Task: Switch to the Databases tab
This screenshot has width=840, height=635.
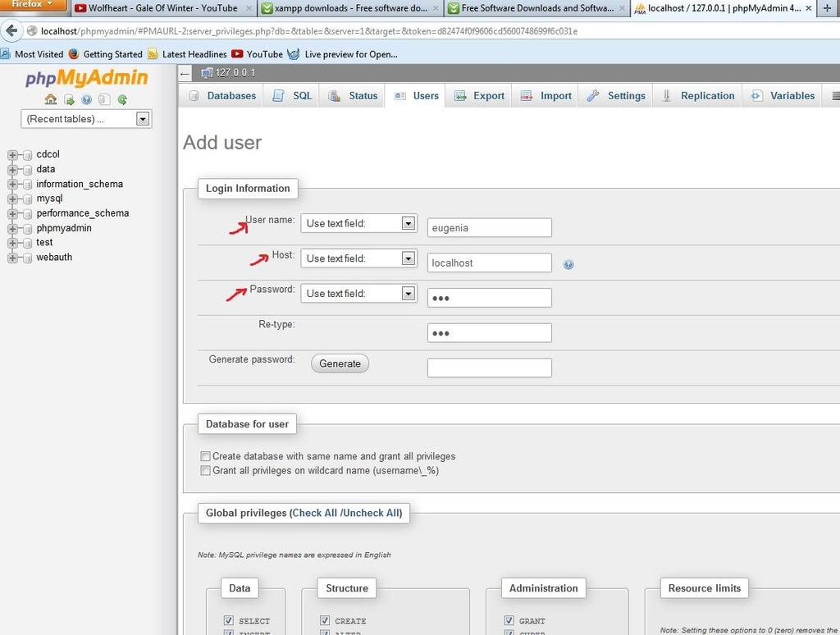Action: coord(222,96)
